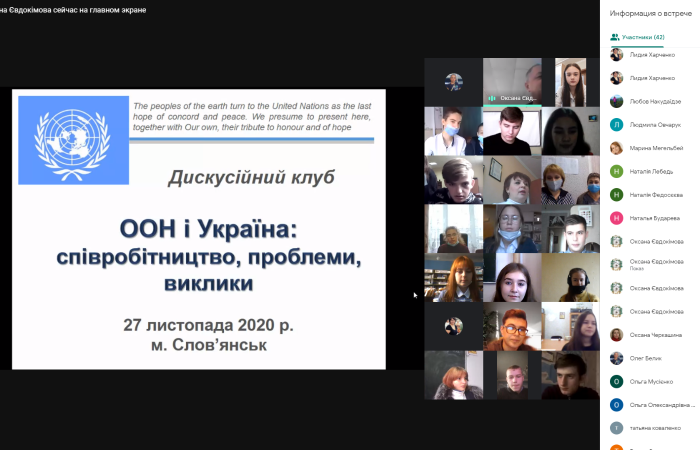
Task: Select Оксана Черкашина in the participants list
Action: click(655, 334)
